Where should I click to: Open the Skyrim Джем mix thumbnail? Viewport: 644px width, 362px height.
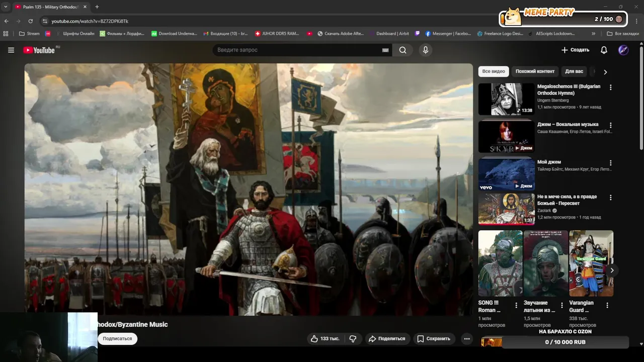pos(506,137)
